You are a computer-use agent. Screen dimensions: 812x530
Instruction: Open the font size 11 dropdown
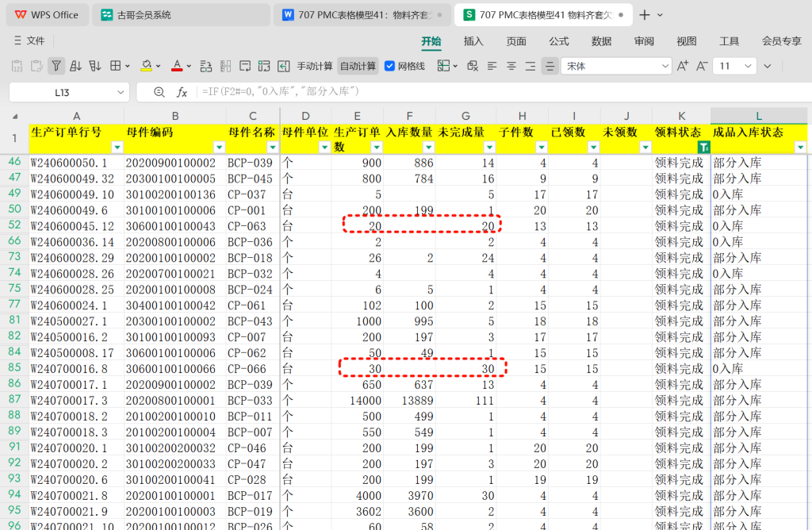(x=748, y=66)
